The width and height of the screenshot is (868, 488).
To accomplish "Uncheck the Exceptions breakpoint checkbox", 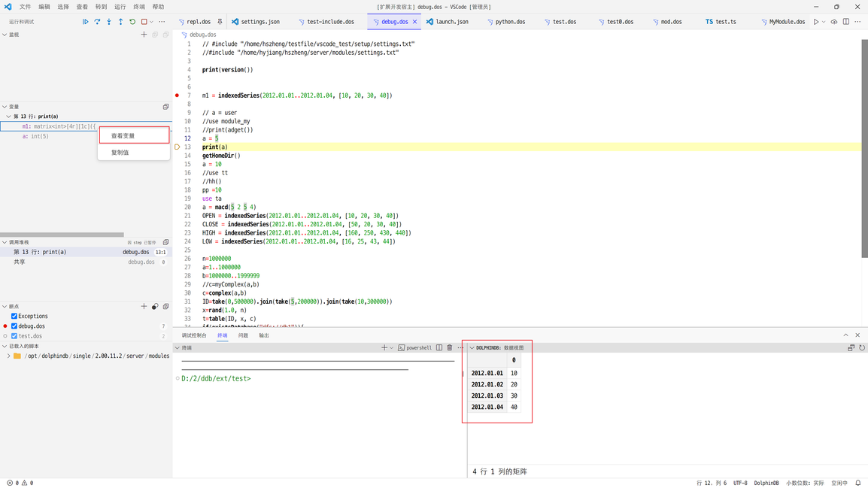I will coord(14,317).
